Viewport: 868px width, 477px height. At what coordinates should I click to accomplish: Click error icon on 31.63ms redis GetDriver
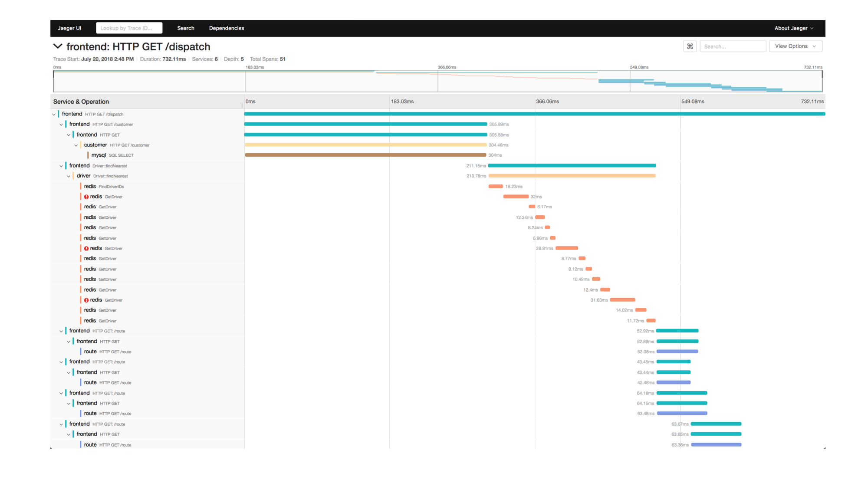86,300
